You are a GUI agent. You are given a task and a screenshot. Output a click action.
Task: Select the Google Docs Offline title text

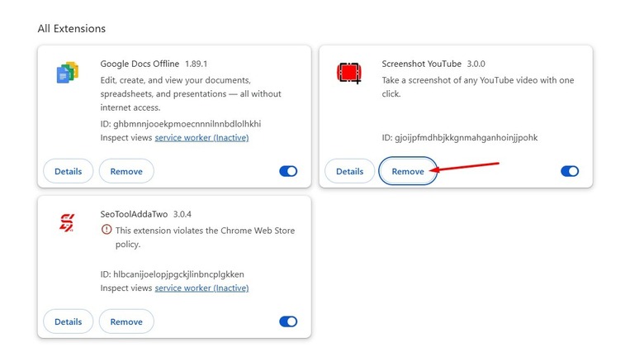140,64
